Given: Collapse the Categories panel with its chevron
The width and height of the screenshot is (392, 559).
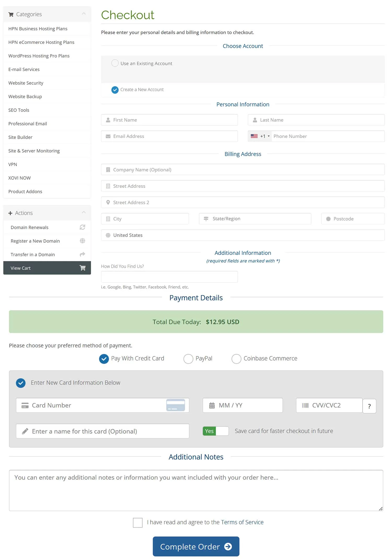Looking at the screenshot, I should (84, 14).
